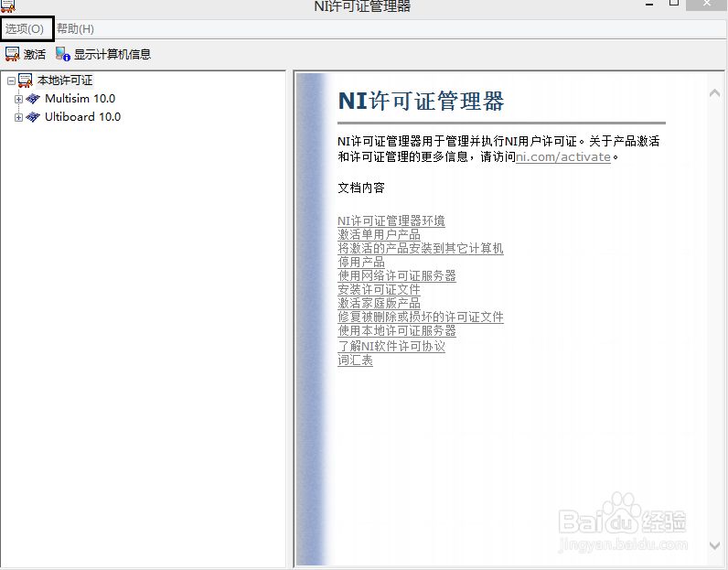This screenshot has width=728, height=570.
Task: Collapse the 本地许可证 tree node
Action: click(x=11, y=81)
